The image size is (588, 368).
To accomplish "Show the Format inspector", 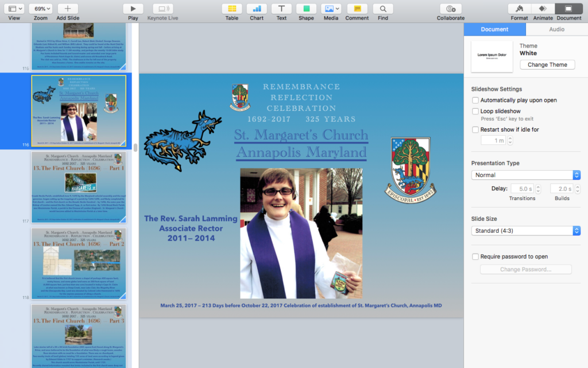I will click(519, 9).
